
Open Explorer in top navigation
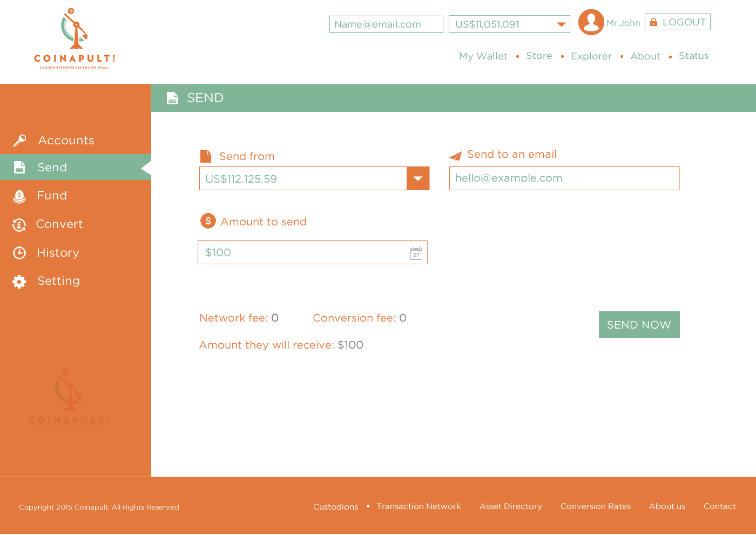(591, 56)
